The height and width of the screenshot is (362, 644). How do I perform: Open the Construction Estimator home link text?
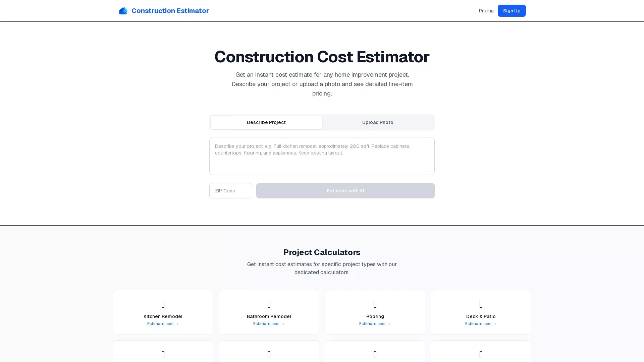[170, 11]
